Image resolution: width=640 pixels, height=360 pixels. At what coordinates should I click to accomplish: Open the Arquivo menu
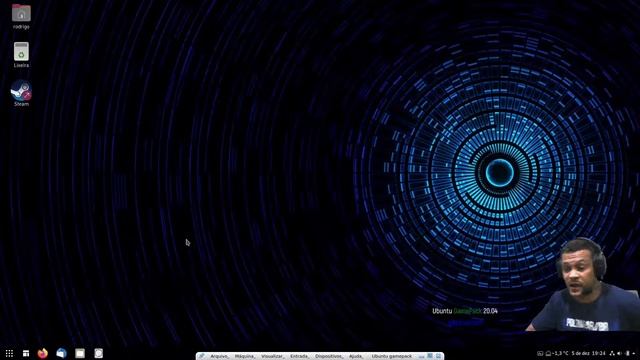point(219,356)
